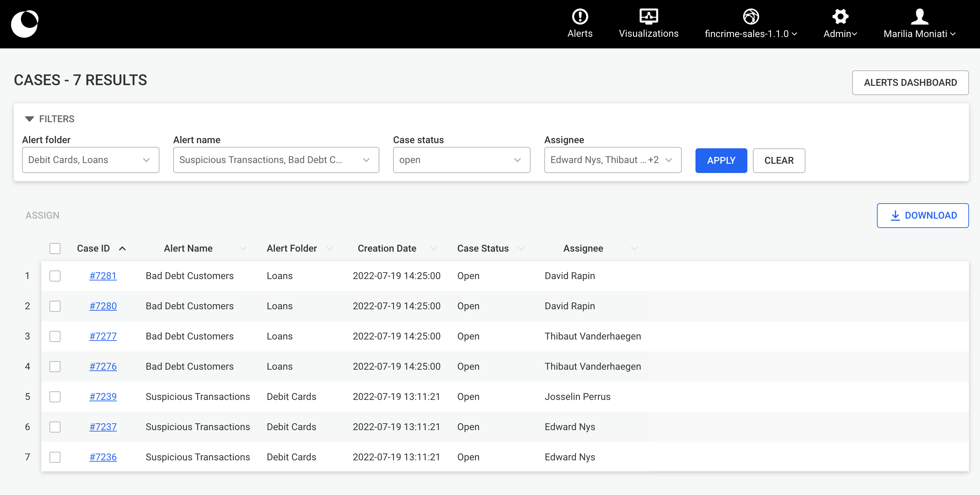
Task: Click Creation Date column sort chevron
Action: [x=433, y=249]
